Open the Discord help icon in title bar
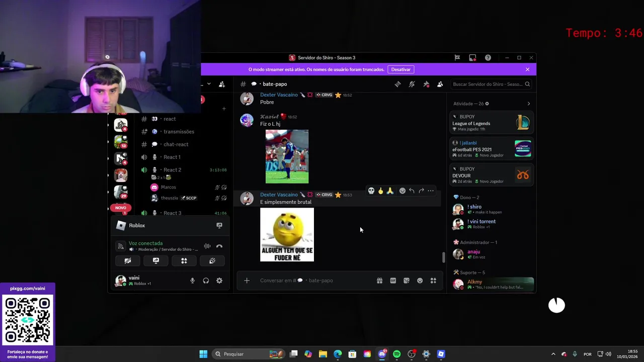This screenshot has width=644, height=362. click(x=488, y=58)
